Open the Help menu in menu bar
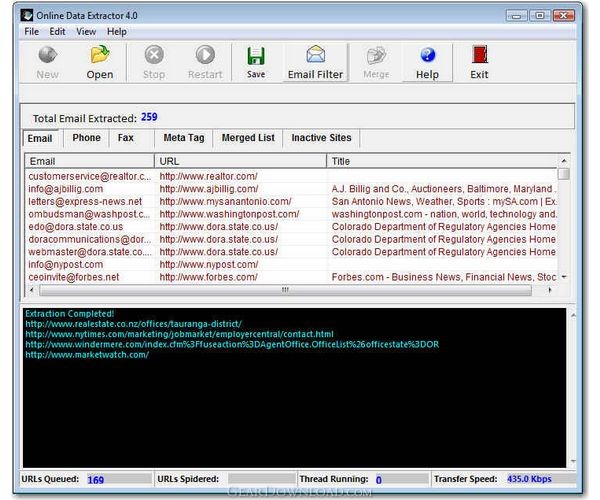This screenshot has height=500, width=600. coord(117,32)
